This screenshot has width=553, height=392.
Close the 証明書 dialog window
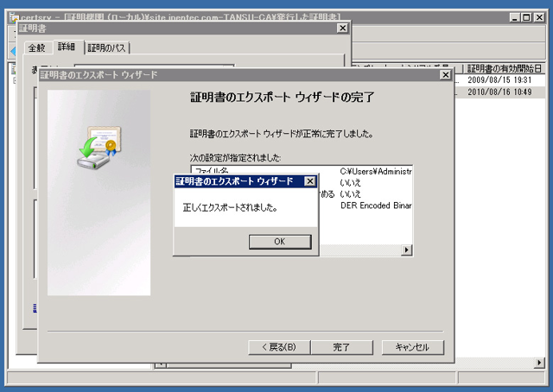[x=342, y=28]
